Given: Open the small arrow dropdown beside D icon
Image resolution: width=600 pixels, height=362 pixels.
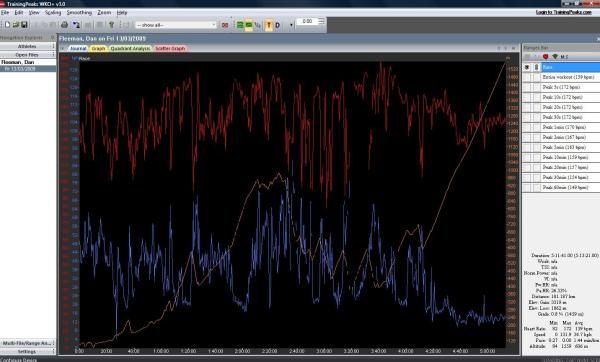Looking at the screenshot, I should (x=291, y=25).
